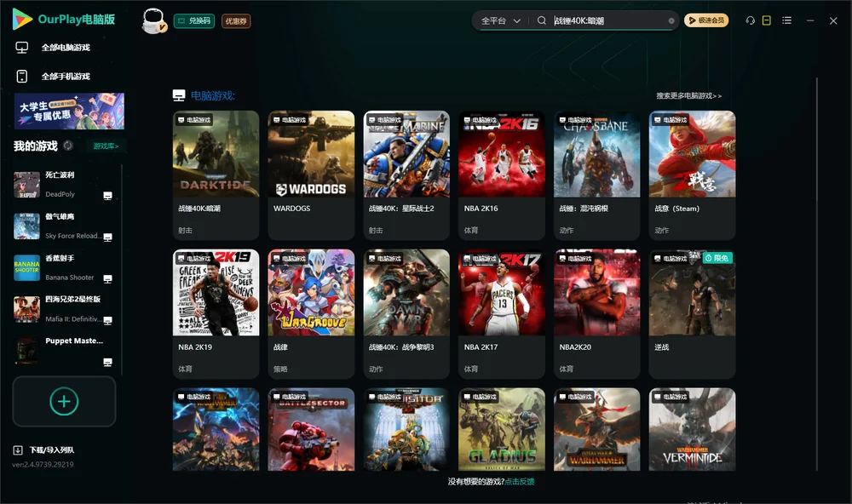
Task: Click the download queue arrow icon
Action: coord(18,450)
